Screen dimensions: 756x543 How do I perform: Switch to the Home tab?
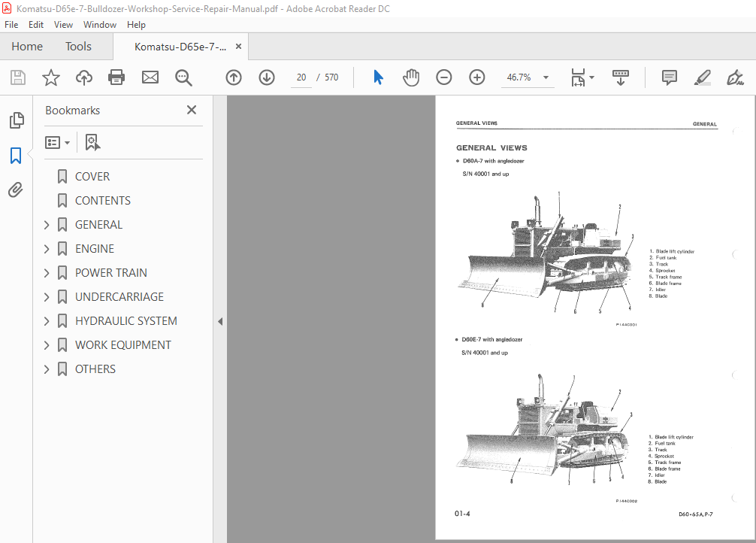tap(27, 47)
